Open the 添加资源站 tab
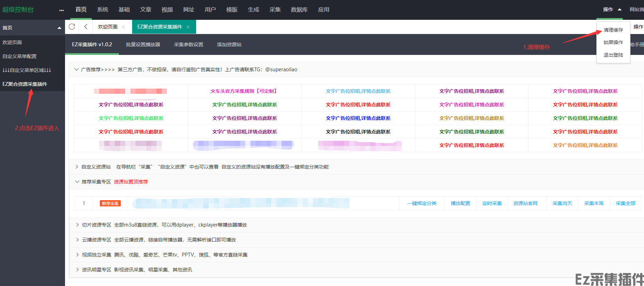The height and width of the screenshot is (286, 644). click(x=229, y=44)
